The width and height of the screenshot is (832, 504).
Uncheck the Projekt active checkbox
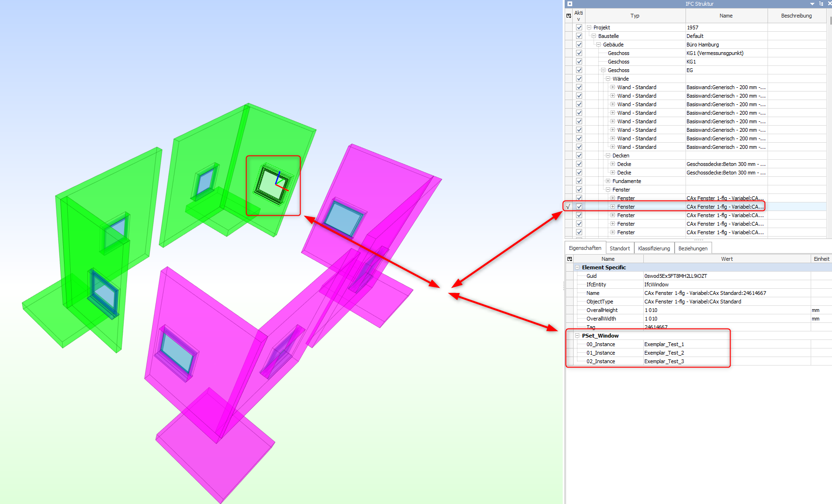pos(579,27)
